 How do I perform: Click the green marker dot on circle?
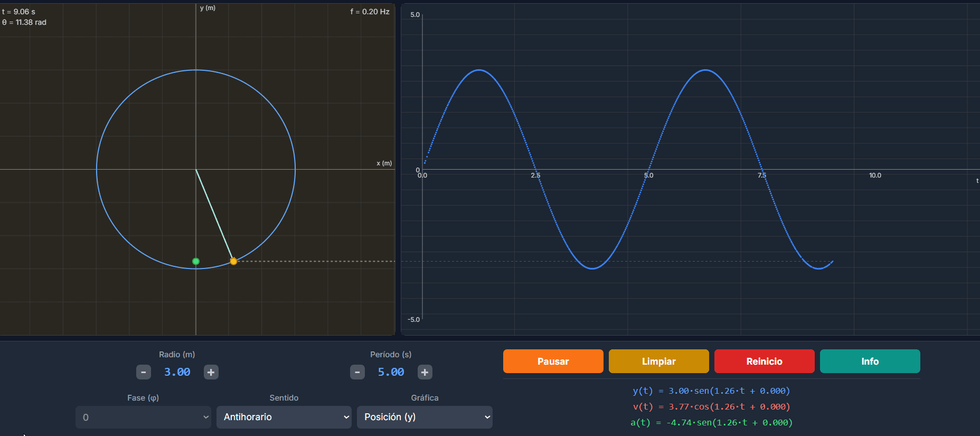click(x=196, y=261)
